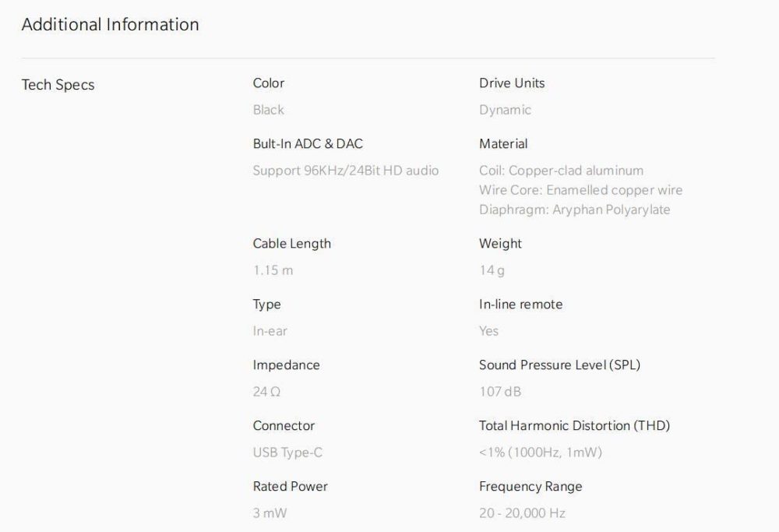Click the Cable Length label
The image size is (779, 532).
[x=291, y=244]
